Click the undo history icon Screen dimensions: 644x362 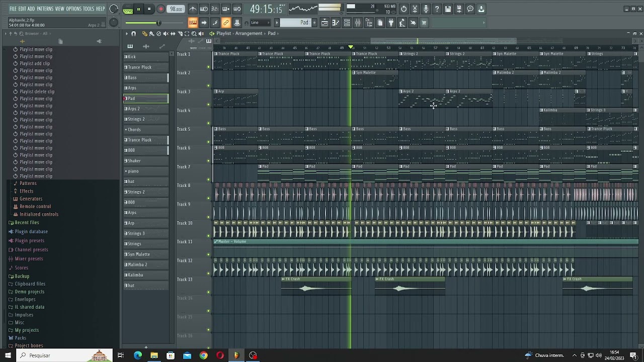pos(404,9)
